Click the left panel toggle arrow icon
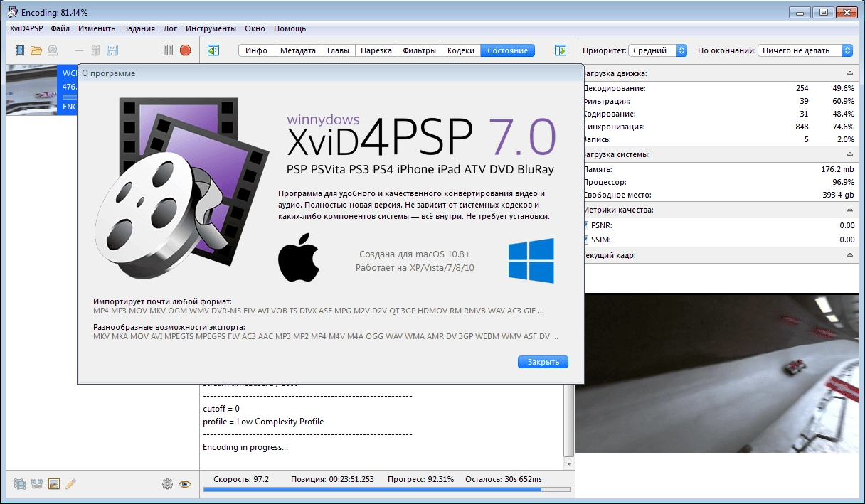 point(213,50)
